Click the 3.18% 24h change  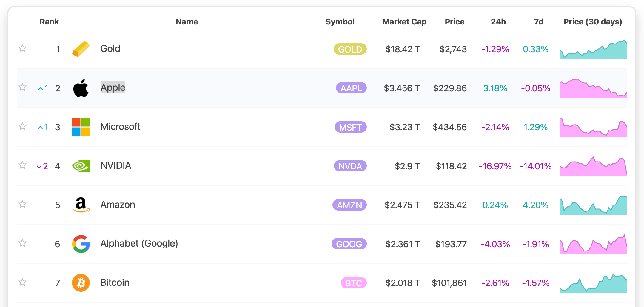click(495, 88)
